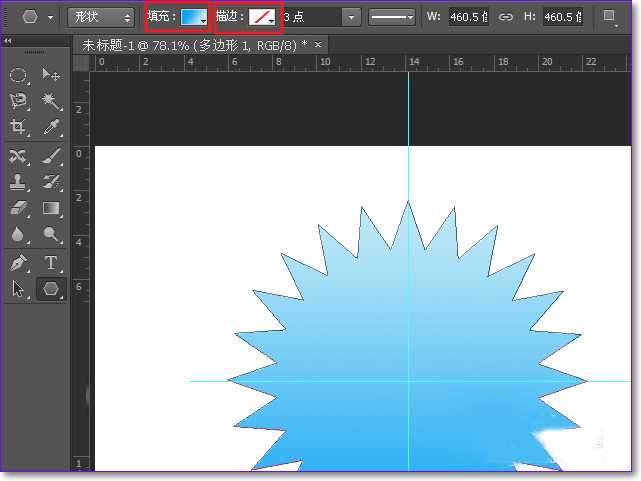The height and width of the screenshot is (481, 641).
Task: Expand the stroke line style dropdown
Action: (x=392, y=17)
